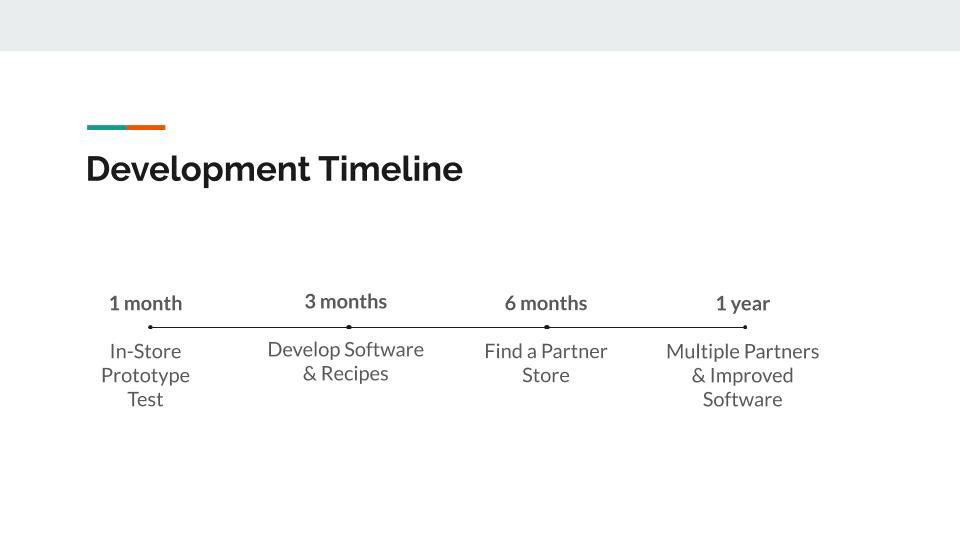Select the timeline dot under 6 months
The width and height of the screenshot is (960, 540).
547,327
